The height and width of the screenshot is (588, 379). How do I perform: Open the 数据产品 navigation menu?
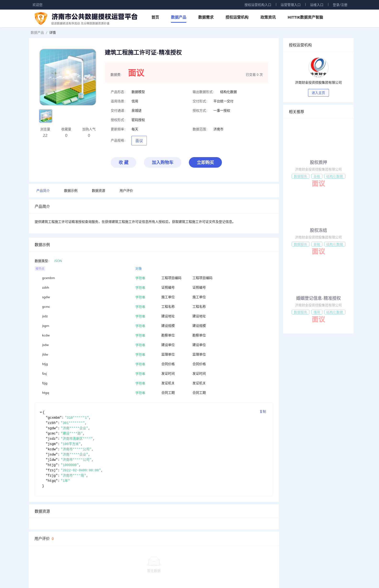tap(178, 17)
